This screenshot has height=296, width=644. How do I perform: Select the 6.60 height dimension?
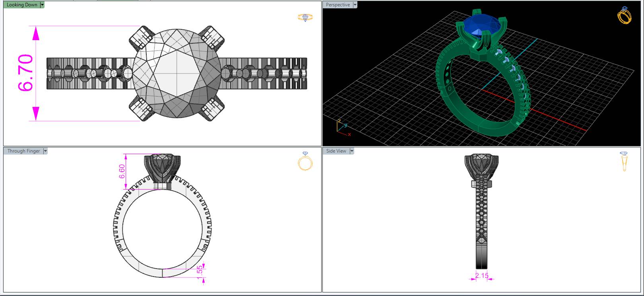pos(122,171)
